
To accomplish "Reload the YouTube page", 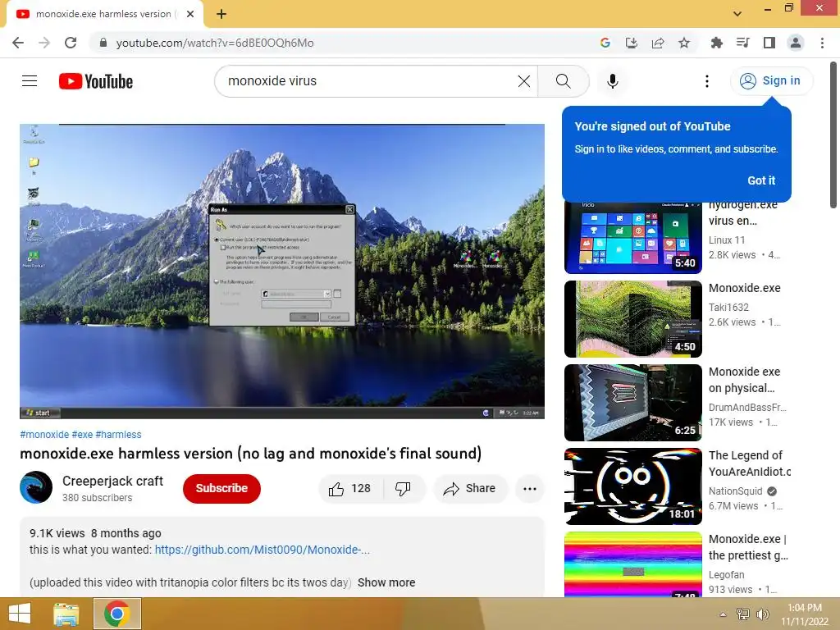I will (71, 43).
